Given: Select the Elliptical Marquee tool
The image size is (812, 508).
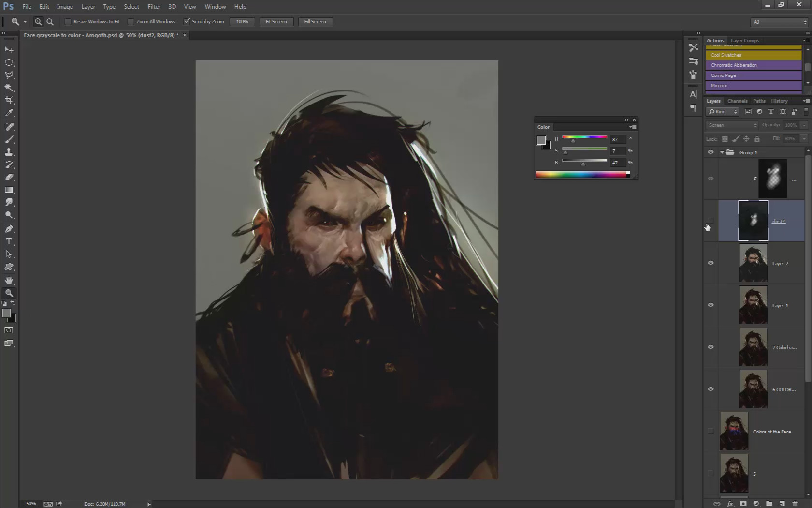Looking at the screenshot, I should coord(9,62).
